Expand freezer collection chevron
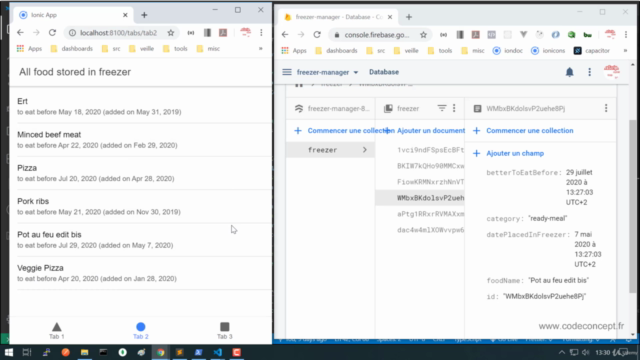 tap(364, 150)
